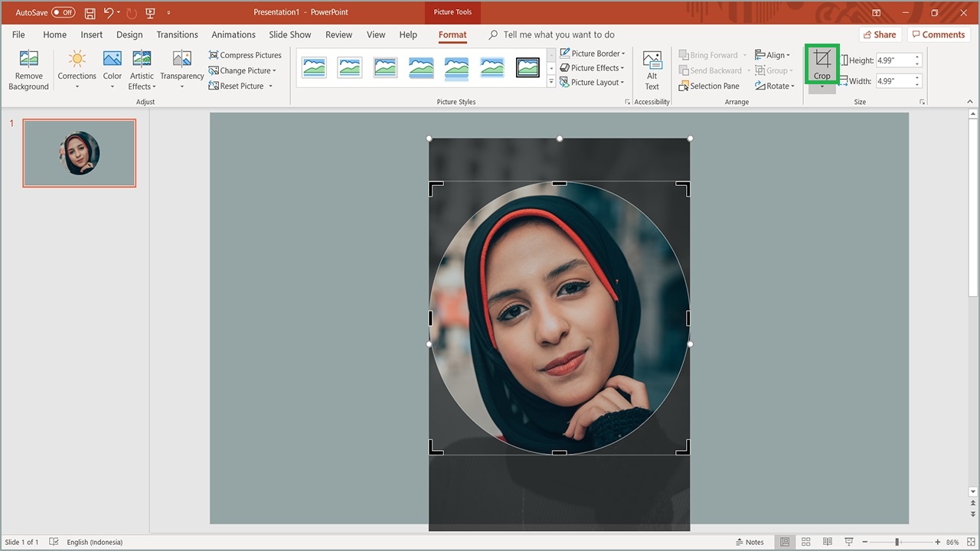Switch to Slide Sorter view
Screen dimensions: 980x551
click(806, 542)
